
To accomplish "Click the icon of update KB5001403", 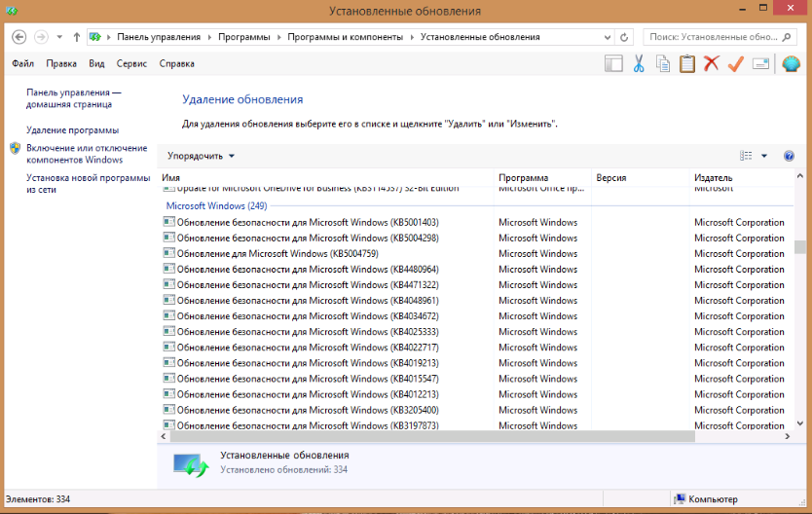I will coord(168,222).
